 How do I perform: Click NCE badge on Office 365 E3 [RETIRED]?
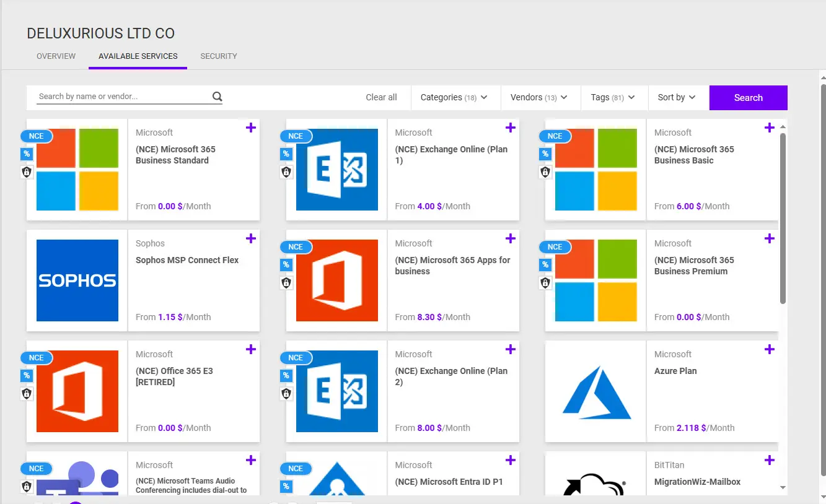coord(37,358)
